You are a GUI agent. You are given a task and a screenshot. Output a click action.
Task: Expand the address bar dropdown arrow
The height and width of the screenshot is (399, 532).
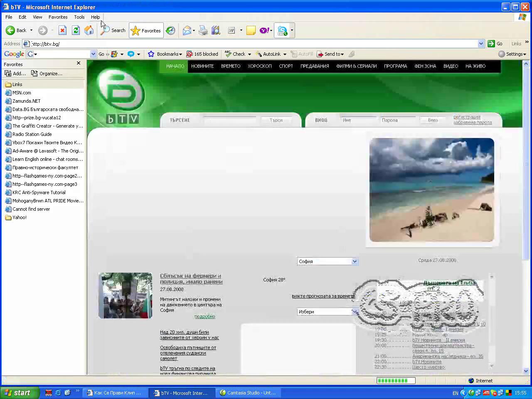click(481, 44)
